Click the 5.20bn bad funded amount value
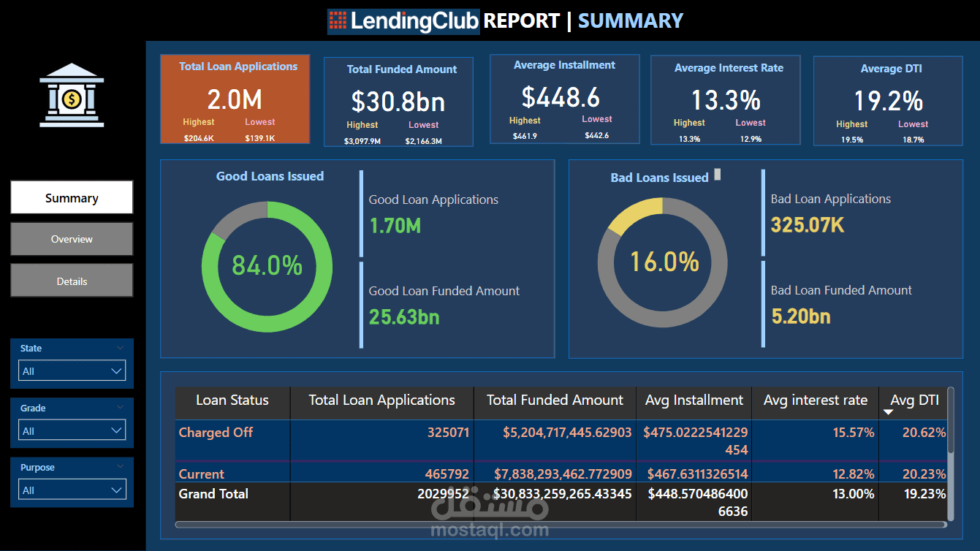 801,316
